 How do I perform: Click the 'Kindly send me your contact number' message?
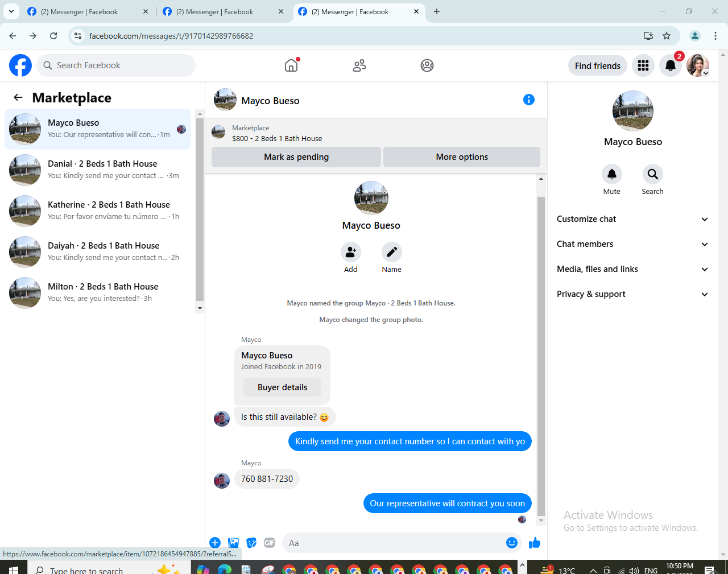tap(410, 441)
